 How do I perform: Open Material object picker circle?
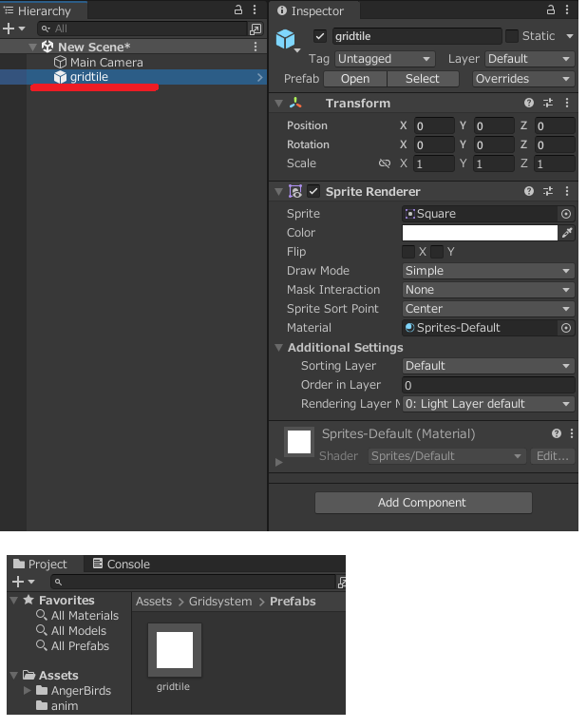(x=566, y=328)
